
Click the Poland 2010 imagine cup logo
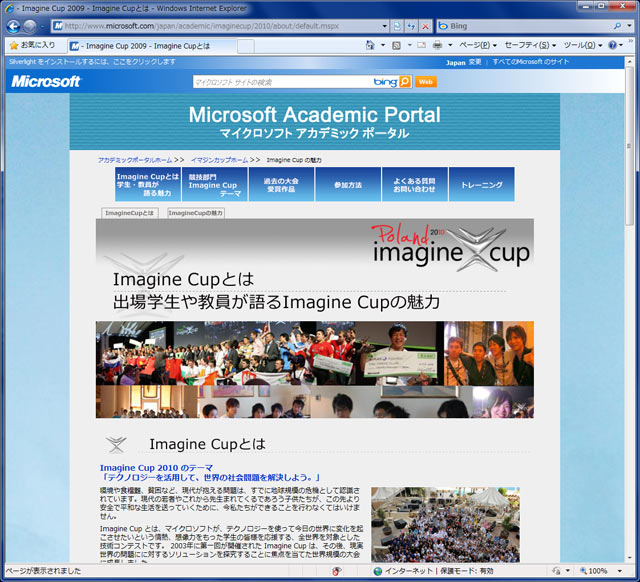click(451, 248)
